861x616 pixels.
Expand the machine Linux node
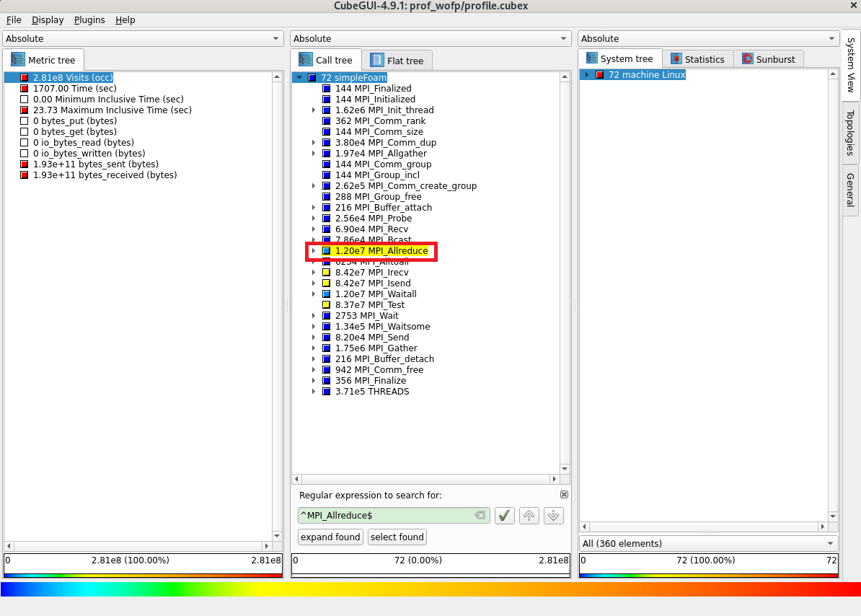click(587, 75)
